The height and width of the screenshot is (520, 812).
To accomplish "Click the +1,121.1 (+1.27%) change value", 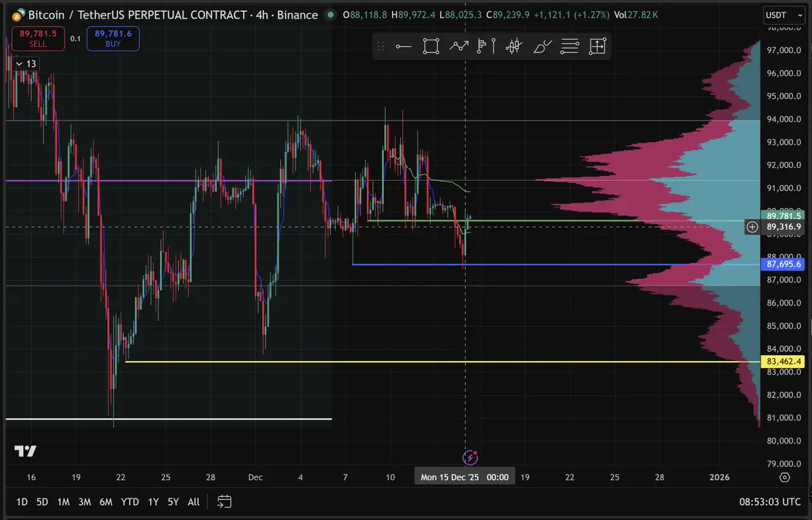I will click(572, 14).
